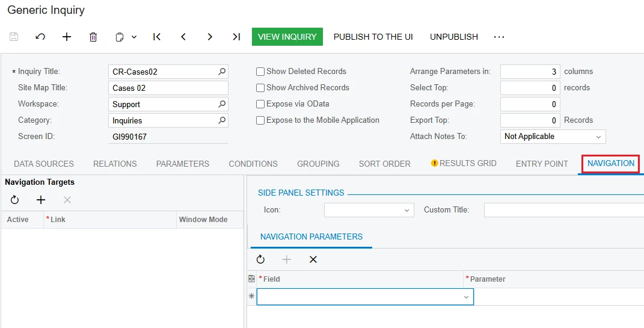Refresh the Navigation Targets list

pyautogui.click(x=15, y=200)
